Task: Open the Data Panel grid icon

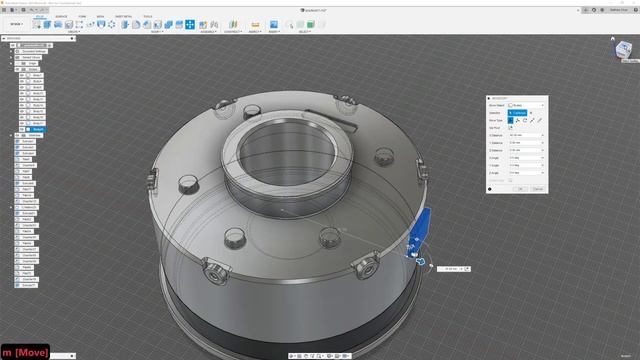Action: pos(4,10)
